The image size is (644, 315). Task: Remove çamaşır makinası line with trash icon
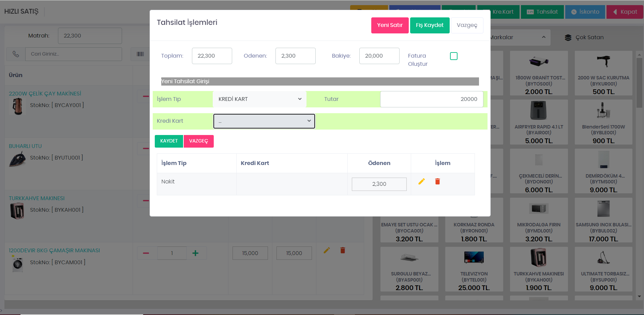(343, 251)
